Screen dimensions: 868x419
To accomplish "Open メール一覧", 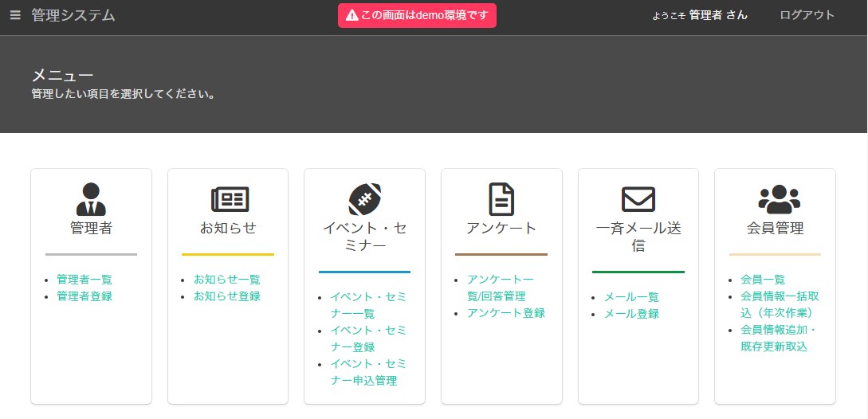I will [631, 297].
